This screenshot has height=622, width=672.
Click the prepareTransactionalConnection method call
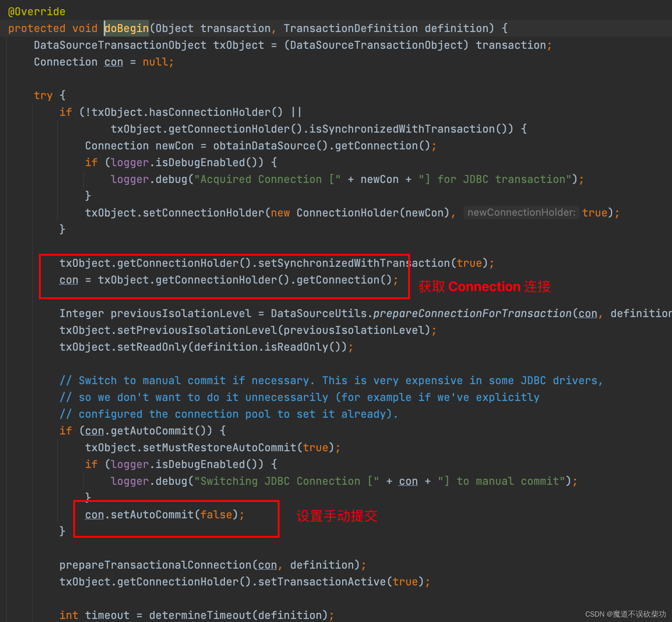155,565
